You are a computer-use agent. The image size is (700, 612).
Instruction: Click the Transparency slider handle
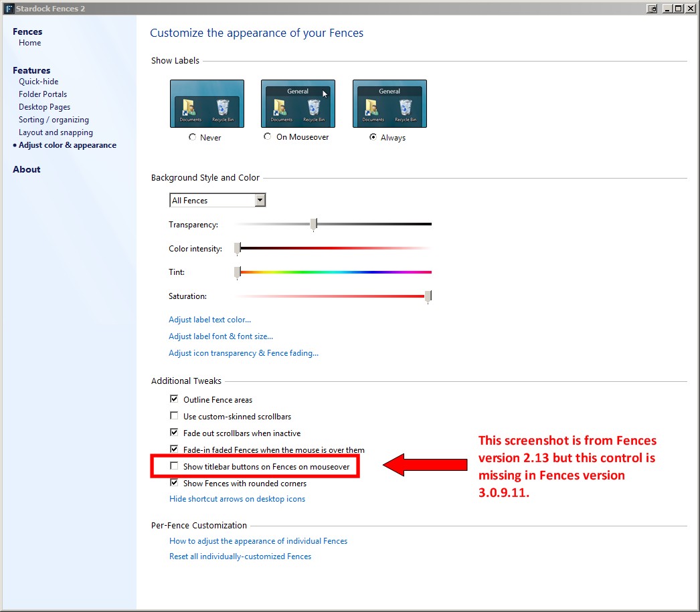tap(314, 224)
